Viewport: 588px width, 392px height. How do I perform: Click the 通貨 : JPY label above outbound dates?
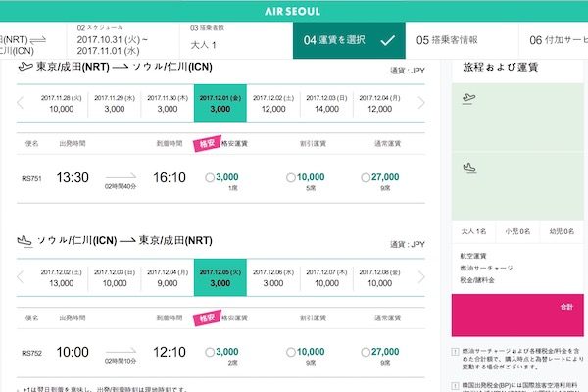pyautogui.click(x=408, y=71)
